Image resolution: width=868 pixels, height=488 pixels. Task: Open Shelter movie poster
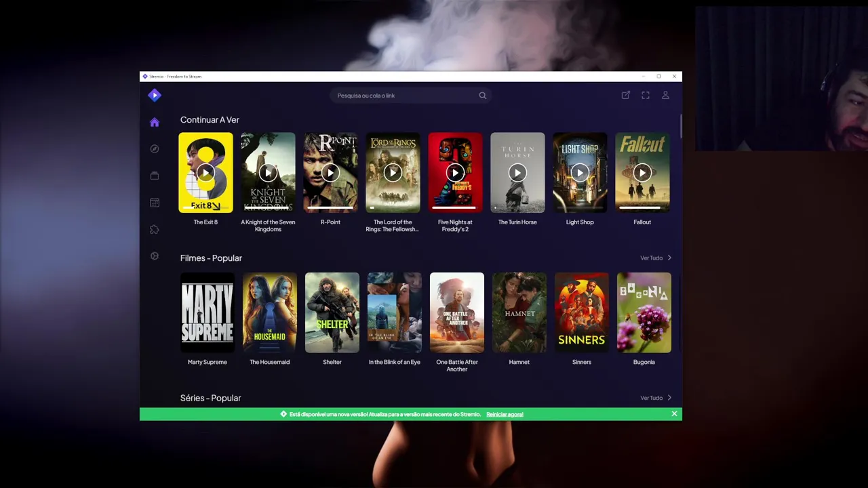pos(332,312)
